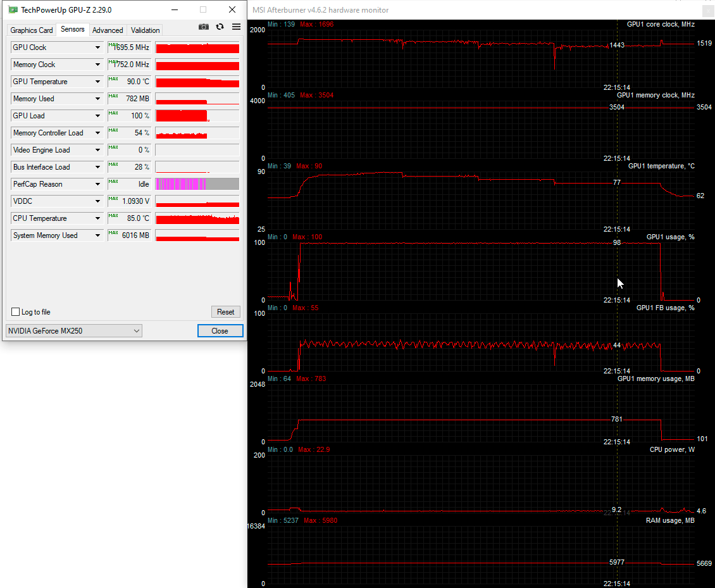Click the Close button in GPU-Z
Image resolution: width=715 pixels, height=588 pixels.
pos(220,331)
